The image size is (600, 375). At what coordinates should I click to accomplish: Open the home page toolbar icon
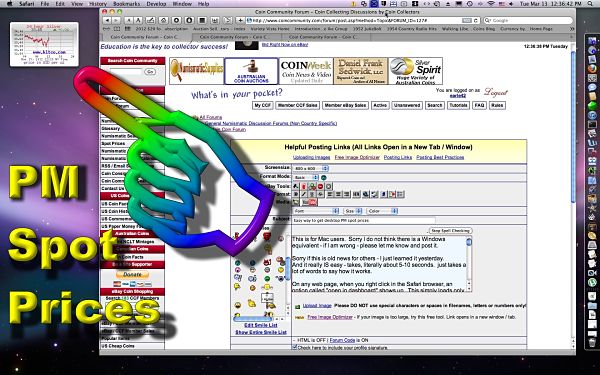[164, 20]
